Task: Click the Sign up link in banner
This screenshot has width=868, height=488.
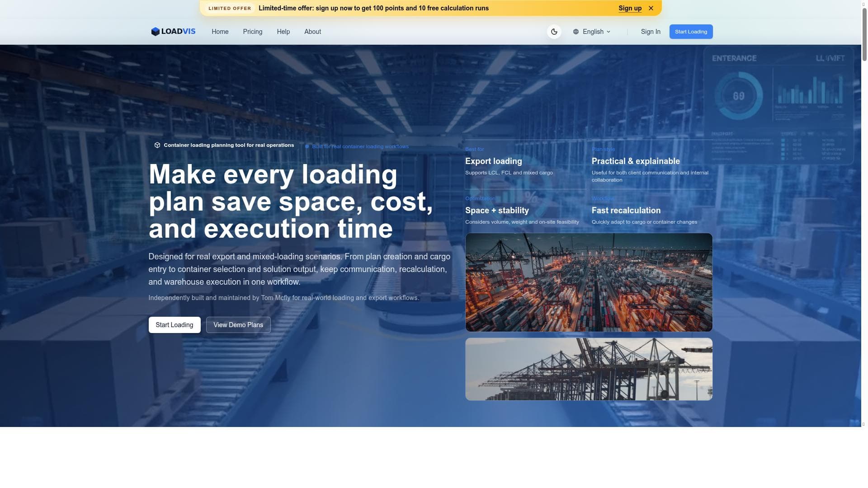Action: (x=630, y=8)
